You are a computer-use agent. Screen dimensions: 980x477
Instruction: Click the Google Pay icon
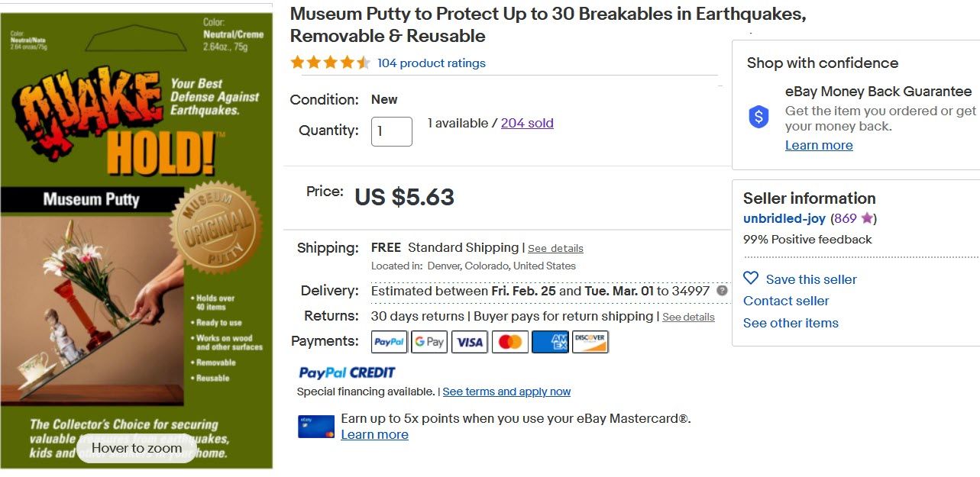pyautogui.click(x=429, y=342)
